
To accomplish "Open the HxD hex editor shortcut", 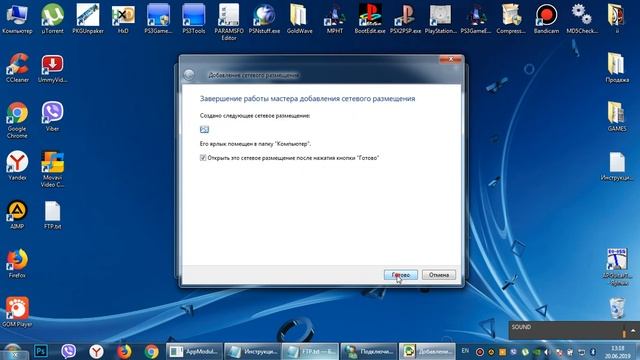I will point(123,18).
